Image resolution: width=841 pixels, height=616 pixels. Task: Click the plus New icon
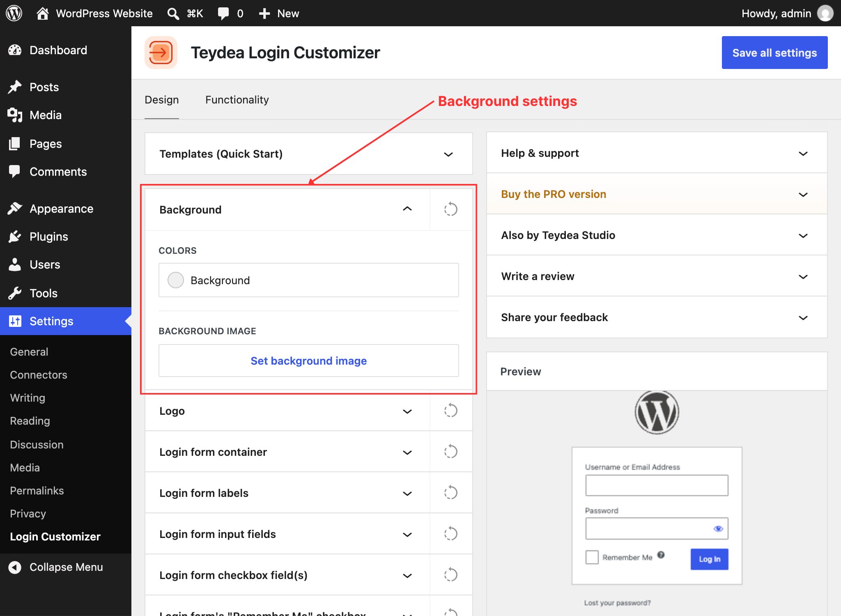pyautogui.click(x=264, y=14)
